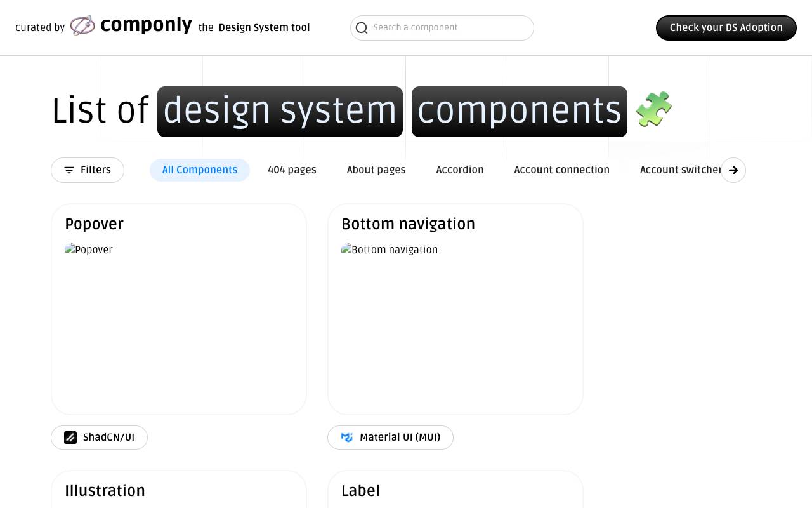The width and height of the screenshot is (812, 508).
Task: Select the 404 pages category
Action: coord(292,170)
